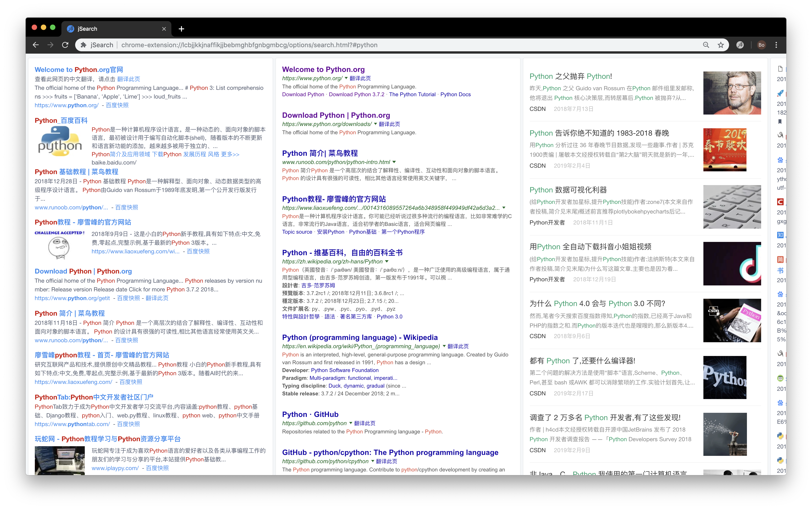Open dropdown arrow beside zh.wikipedia.org Python URL
This screenshot has height=509, width=812.
[387, 262]
